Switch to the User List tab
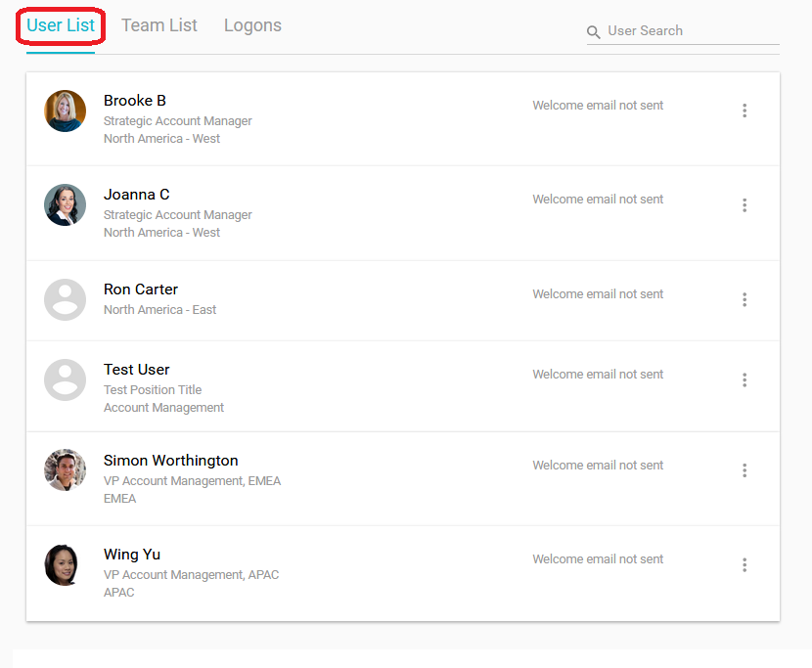The image size is (812, 668). coord(61,25)
